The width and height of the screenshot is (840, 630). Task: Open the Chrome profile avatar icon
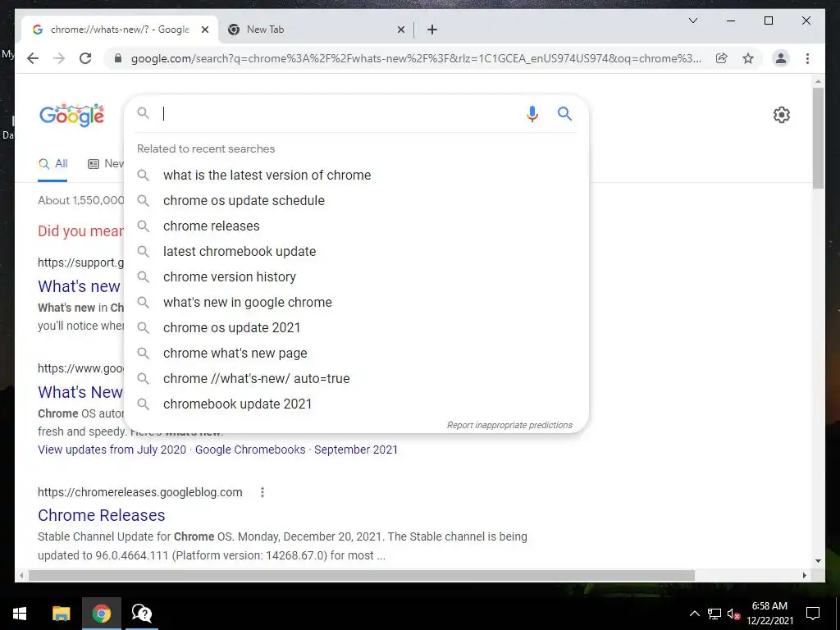pyautogui.click(x=781, y=58)
